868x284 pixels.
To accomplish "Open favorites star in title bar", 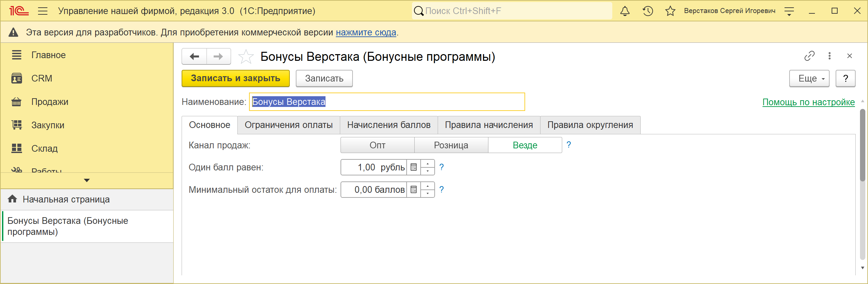I will click(x=670, y=11).
